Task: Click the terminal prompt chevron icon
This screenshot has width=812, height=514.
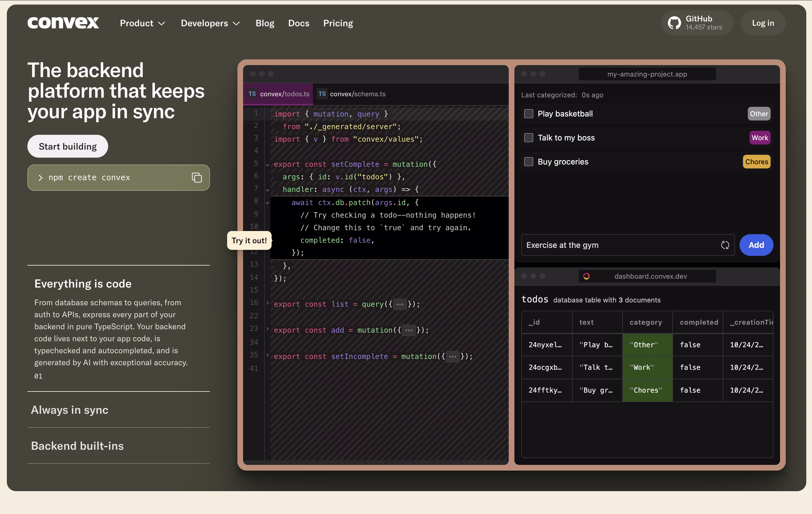Action: tap(41, 178)
